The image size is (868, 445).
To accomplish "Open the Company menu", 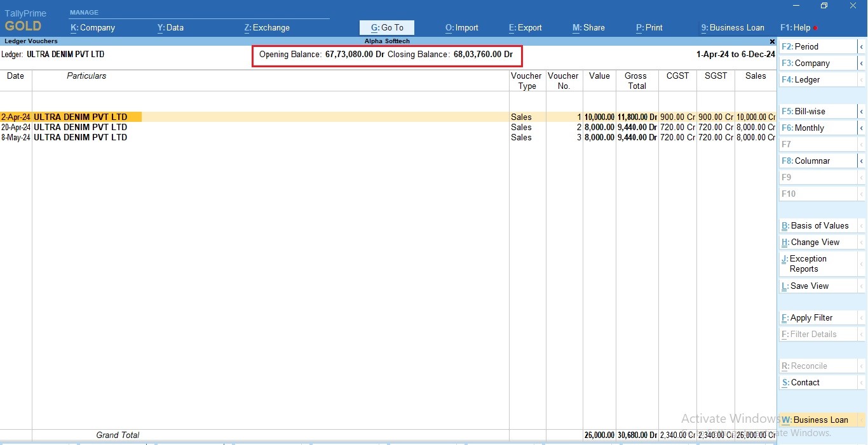I will point(92,27).
